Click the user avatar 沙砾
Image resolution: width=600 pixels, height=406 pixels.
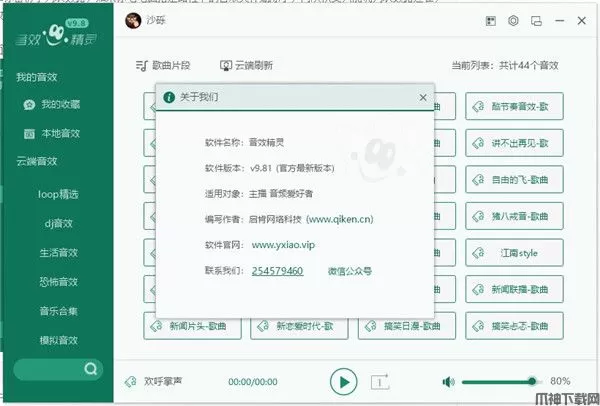point(133,20)
